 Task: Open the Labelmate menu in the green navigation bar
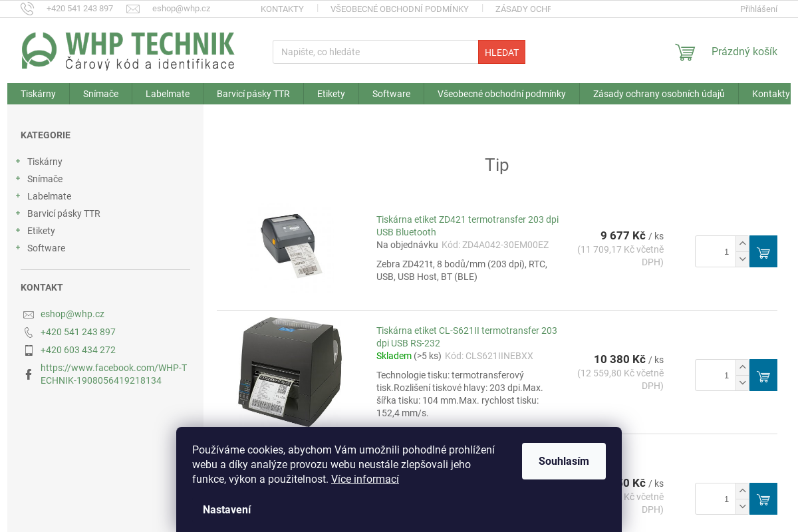(168, 94)
